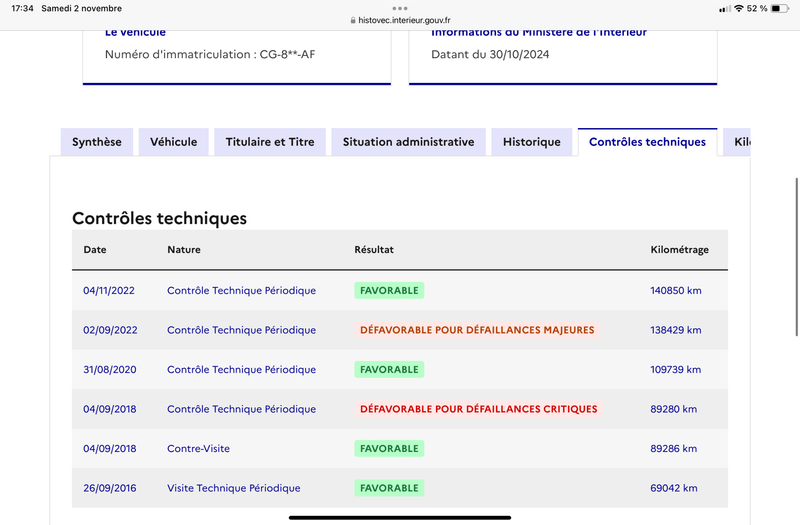
Task: Open the Situation administrative tab
Action: (x=409, y=142)
